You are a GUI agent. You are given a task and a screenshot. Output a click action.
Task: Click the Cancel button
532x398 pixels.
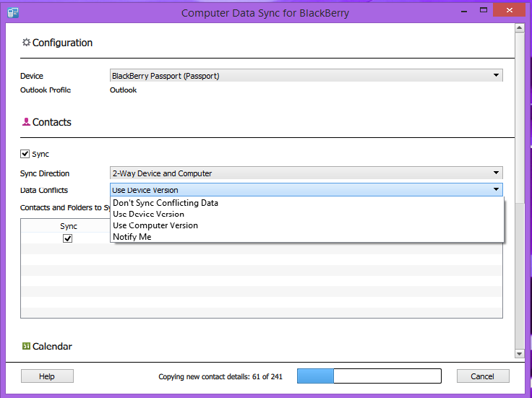[x=483, y=376]
